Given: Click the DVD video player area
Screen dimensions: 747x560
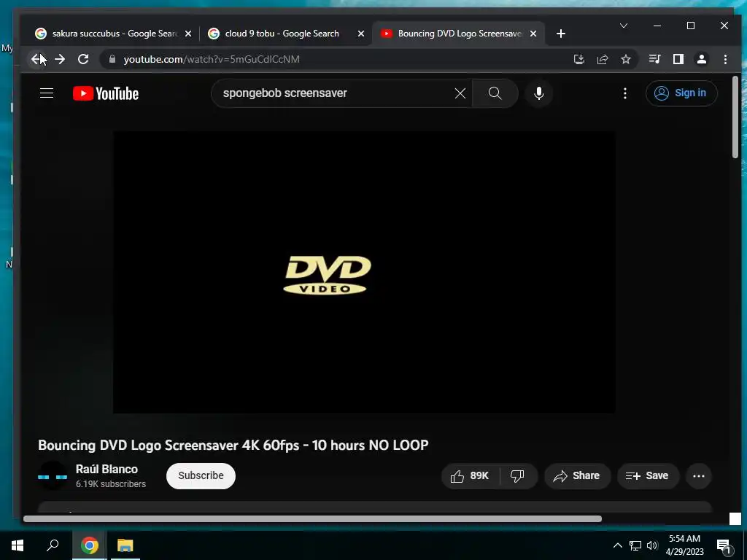Looking at the screenshot, I should tap(364, 273).
